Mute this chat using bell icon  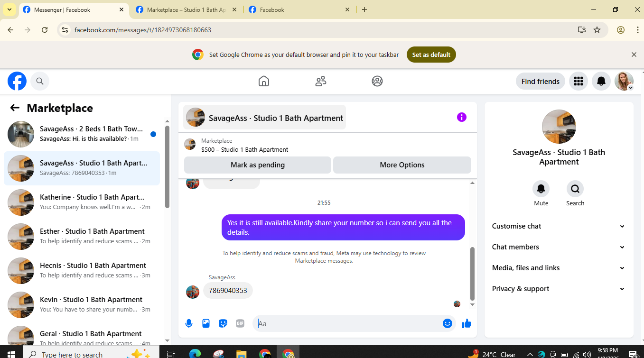tap(541, 189)
